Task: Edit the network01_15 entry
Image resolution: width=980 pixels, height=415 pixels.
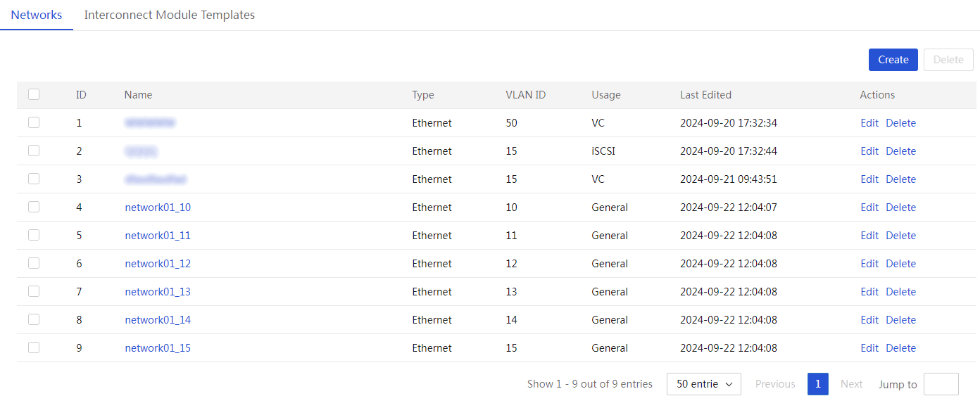Action: [x=869, y=348]
